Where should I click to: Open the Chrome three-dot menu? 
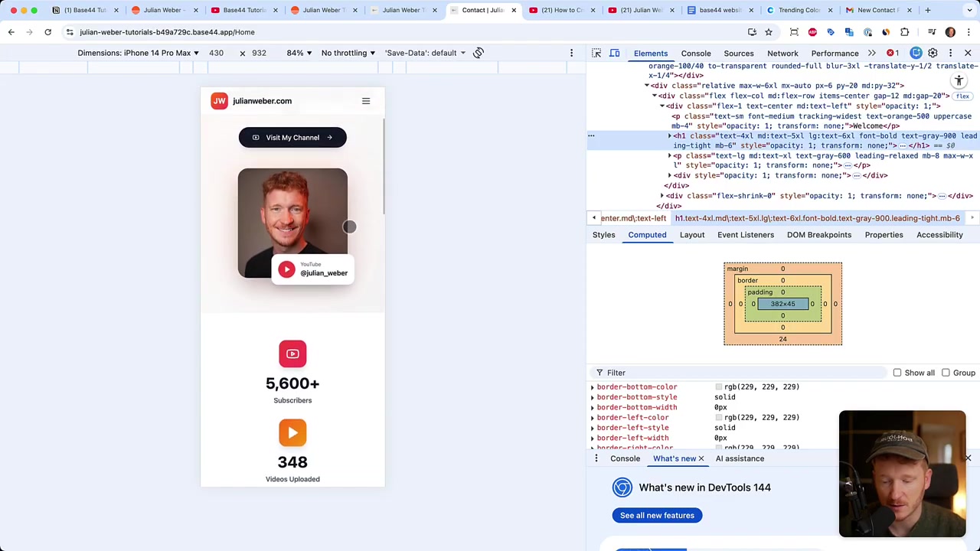tap(969, 32)
